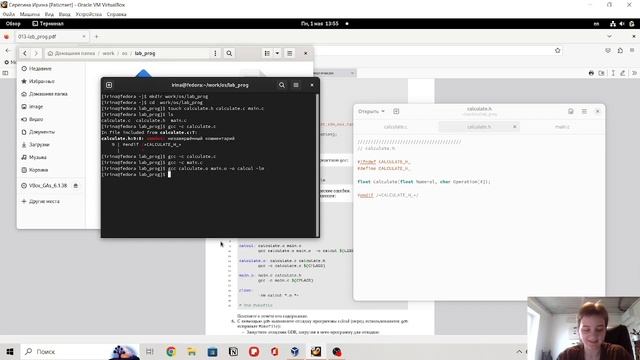This screenshot has height=360, width=640.
Task: Open the Overview (Обзор) in GNOME top bar
Action: (x=13, y=24)
